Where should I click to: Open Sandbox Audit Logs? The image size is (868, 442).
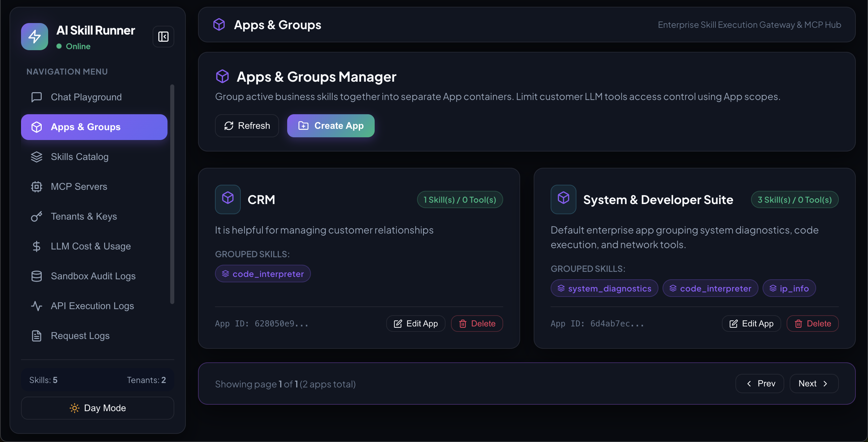coord(94,276)
